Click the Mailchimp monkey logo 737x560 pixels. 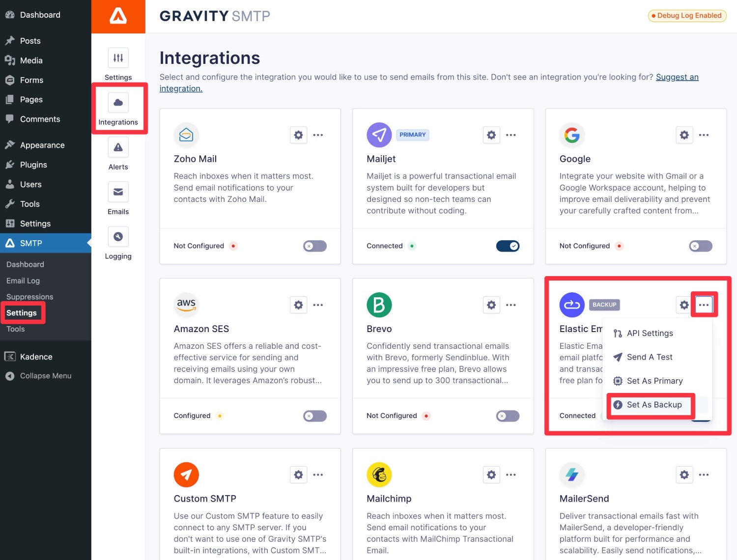pyautogui.click(x=379, y=475)
